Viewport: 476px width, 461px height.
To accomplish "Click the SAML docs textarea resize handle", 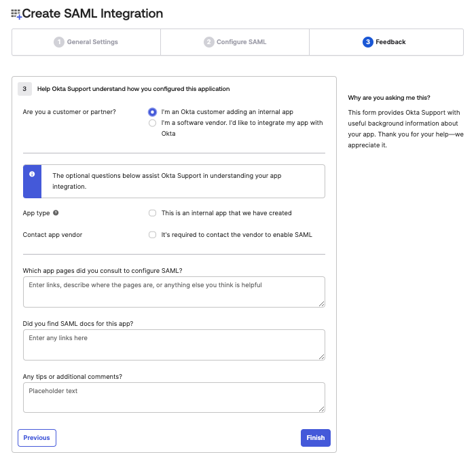I will pyautogui.click(x=321, y=356).
